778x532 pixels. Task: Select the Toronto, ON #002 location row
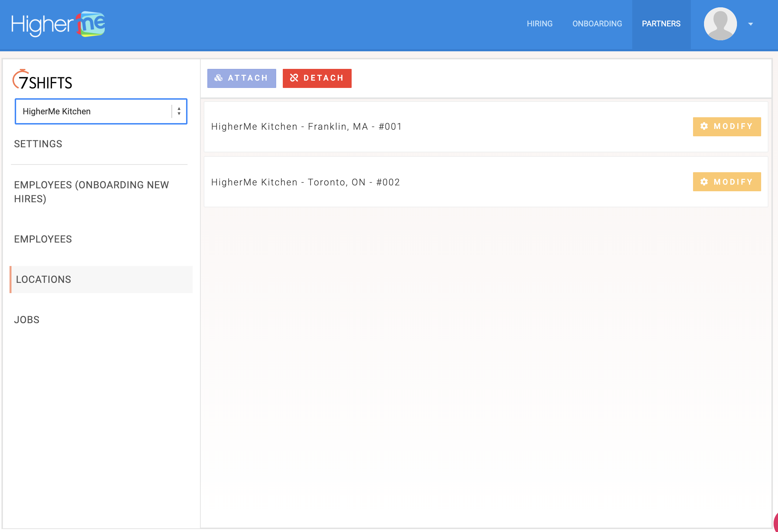tap(305, 182)
